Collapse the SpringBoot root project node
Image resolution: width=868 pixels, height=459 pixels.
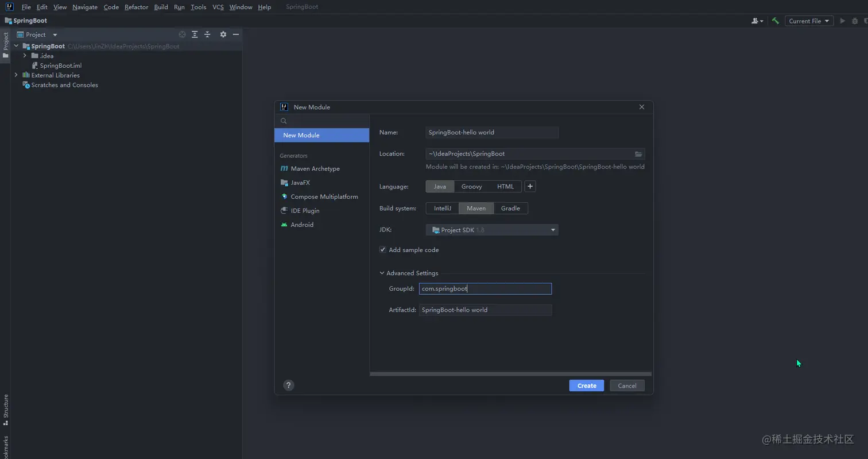click(x=16, y=46)
